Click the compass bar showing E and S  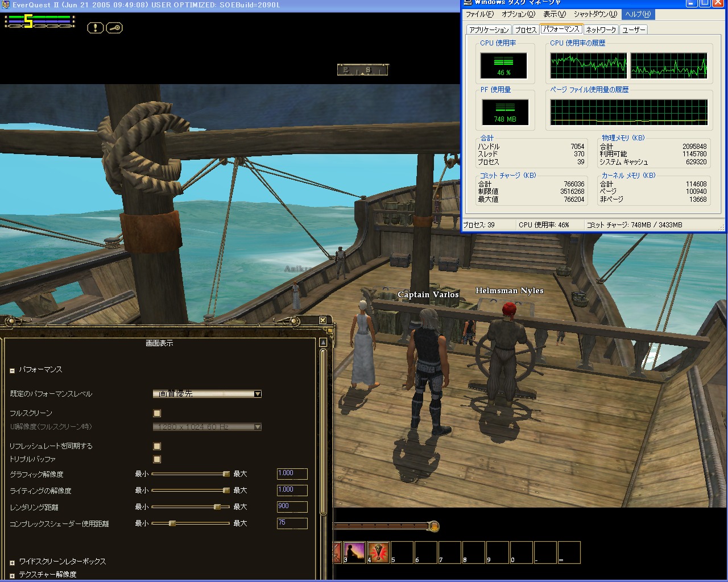click(x=363, y=70)
